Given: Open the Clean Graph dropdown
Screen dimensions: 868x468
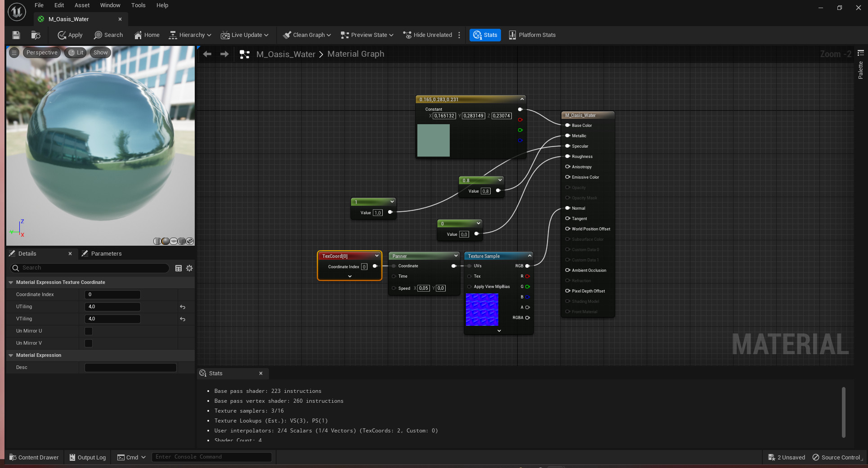Looking at the screenshot, I should (307, 35).
